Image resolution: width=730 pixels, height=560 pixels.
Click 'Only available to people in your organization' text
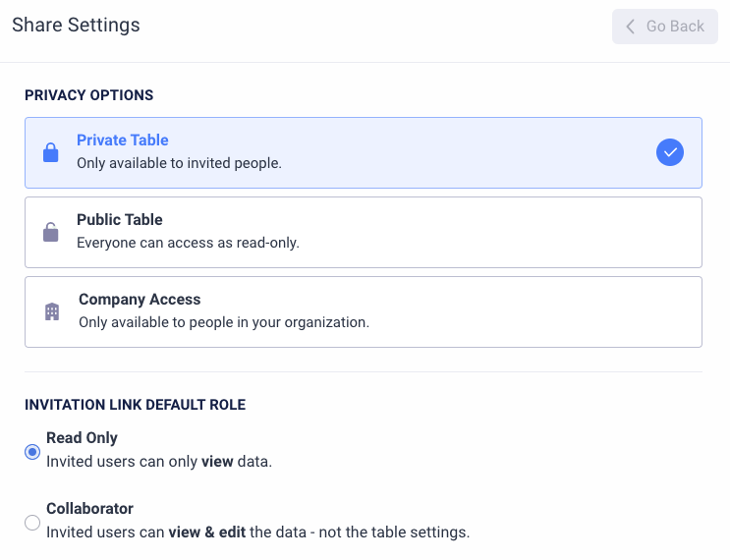(224, 322)
